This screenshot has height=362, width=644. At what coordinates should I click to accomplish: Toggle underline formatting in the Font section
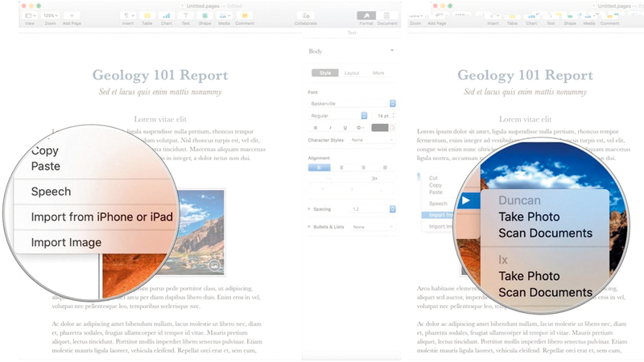coord(345,127)
